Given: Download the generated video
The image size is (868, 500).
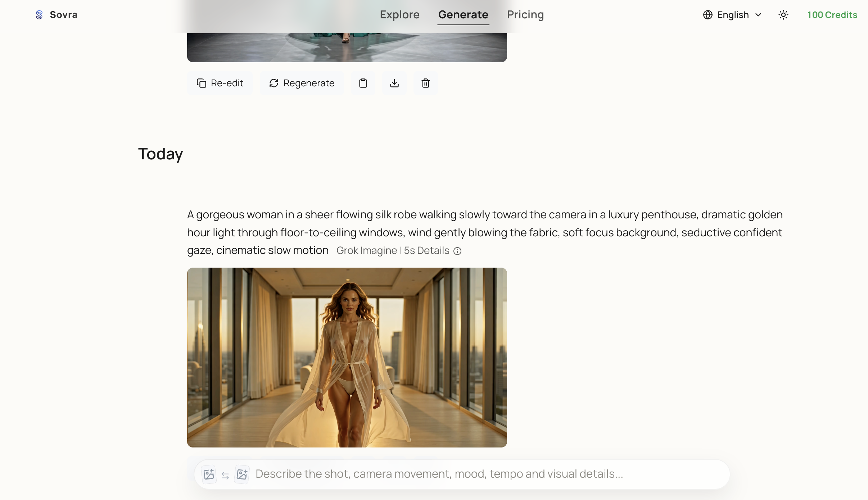Looking at the screenshot, I should click(394, 83).
